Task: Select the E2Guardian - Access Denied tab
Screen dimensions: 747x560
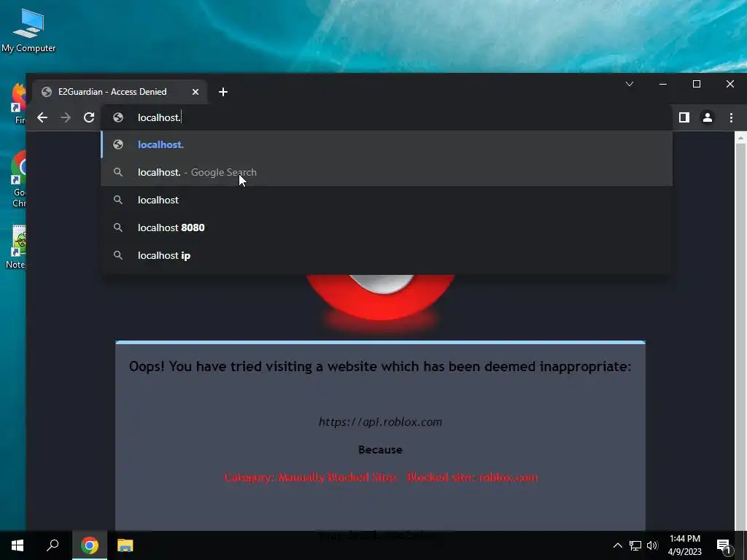Action: (119, 92)
